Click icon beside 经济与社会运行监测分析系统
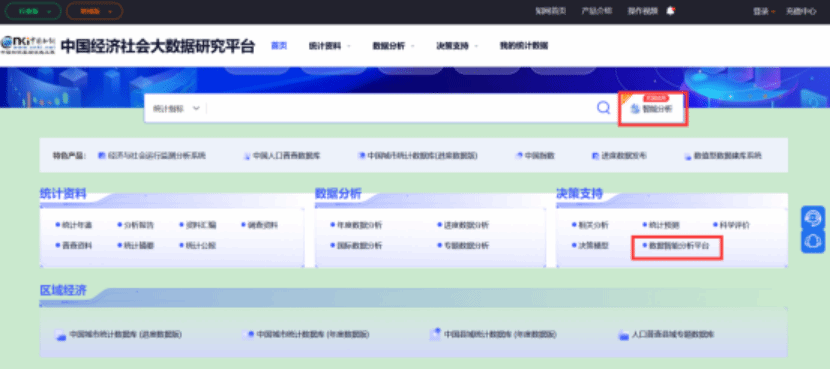830x369 pixels. (102, 156)
